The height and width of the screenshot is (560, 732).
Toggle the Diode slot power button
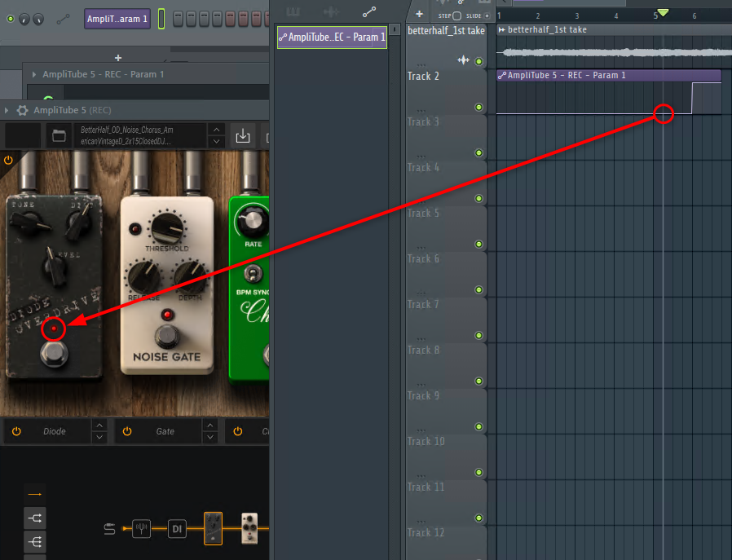coord(16,431)
